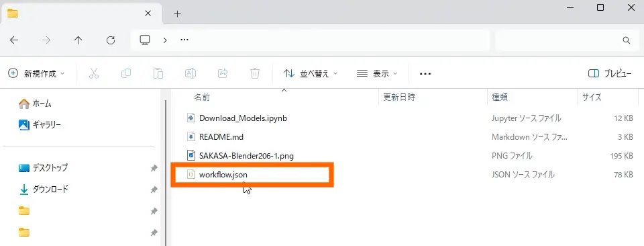Click the Markdown icon of README.md
644x246 pixels.
point(191,136)
